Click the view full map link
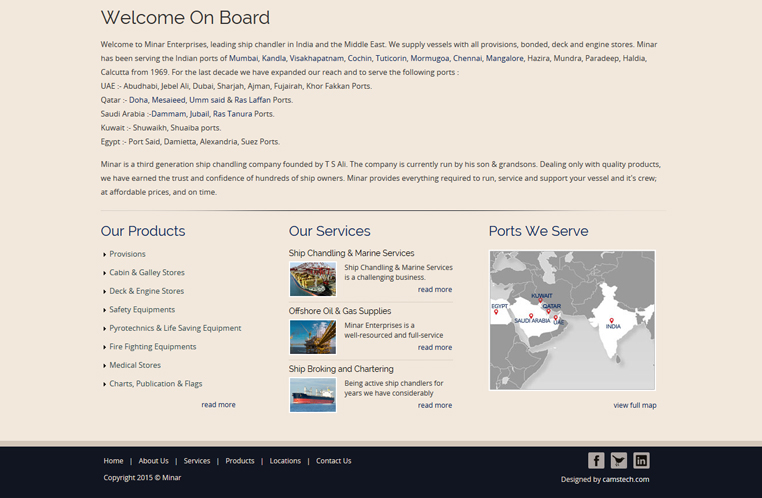Image resolution: width=762 pixels, height=498 pixels. click(635, 405)
